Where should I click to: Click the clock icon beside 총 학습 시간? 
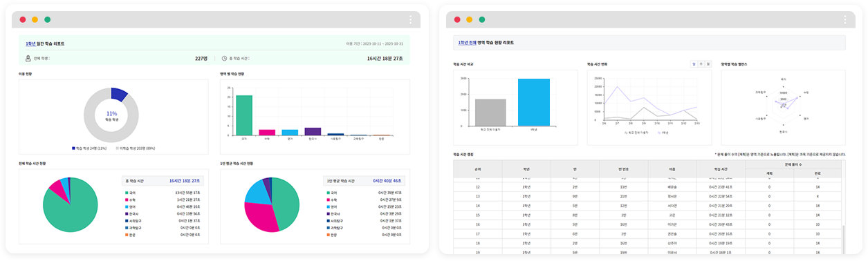pos(224,58)
